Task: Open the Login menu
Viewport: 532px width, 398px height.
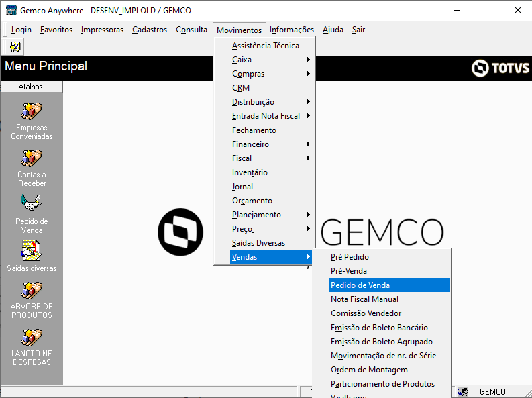Action: coord(21,30)
